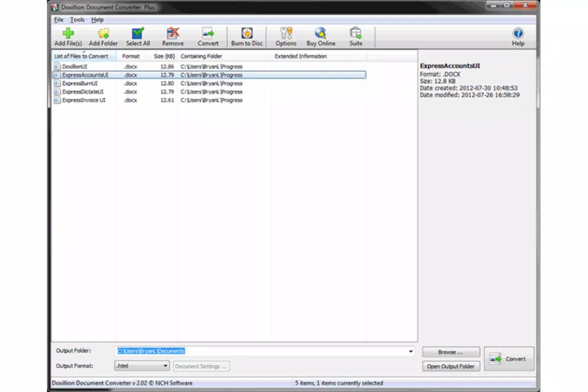Click the Containing Folder column header

point(225,56)
